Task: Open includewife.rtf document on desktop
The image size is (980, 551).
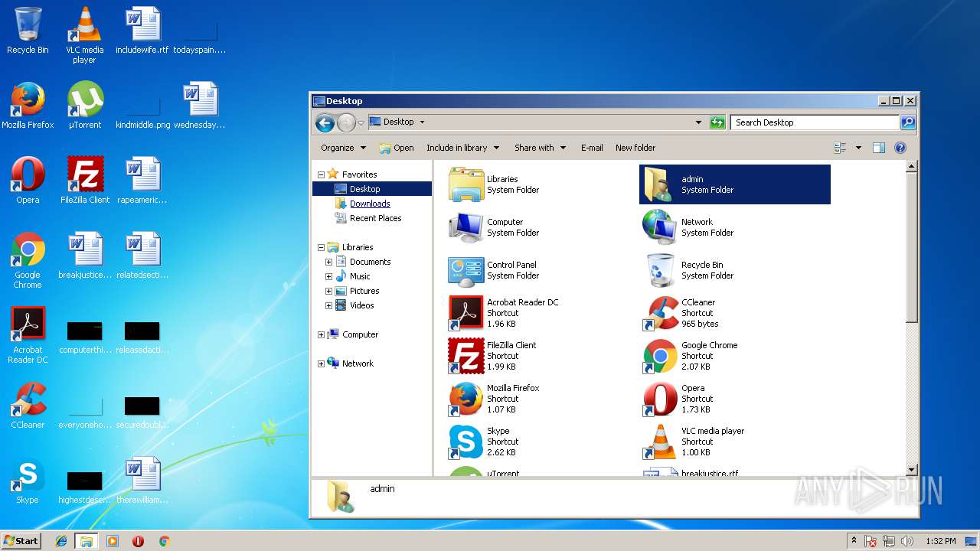Action: pyautogui.click(x=142, y=31)
